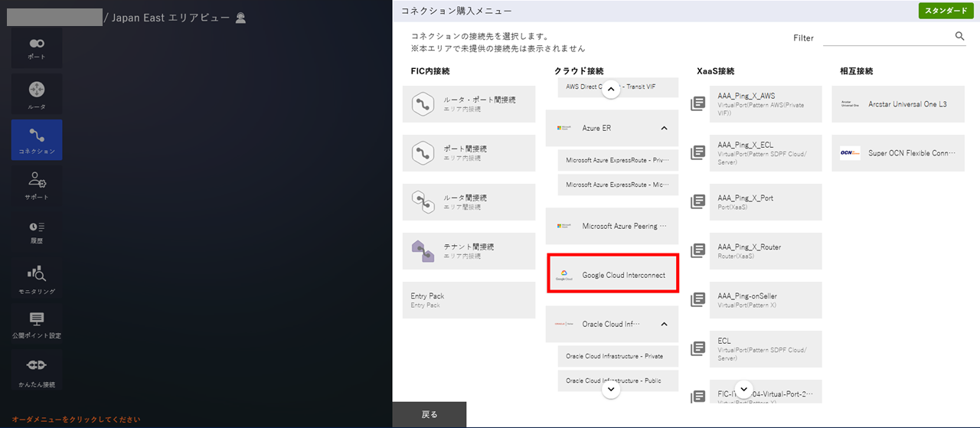This screenshot has height=428, width=980.
Task: Select Arcstar Universal One L3
Action: point(898,104)
